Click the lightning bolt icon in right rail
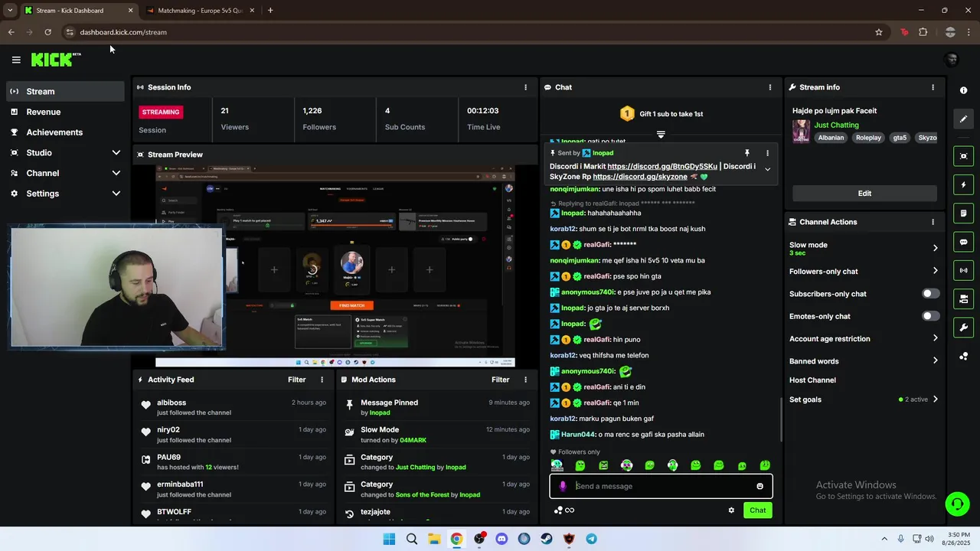The width and height of the screenshot is (980, 551). tap(963, 184)
